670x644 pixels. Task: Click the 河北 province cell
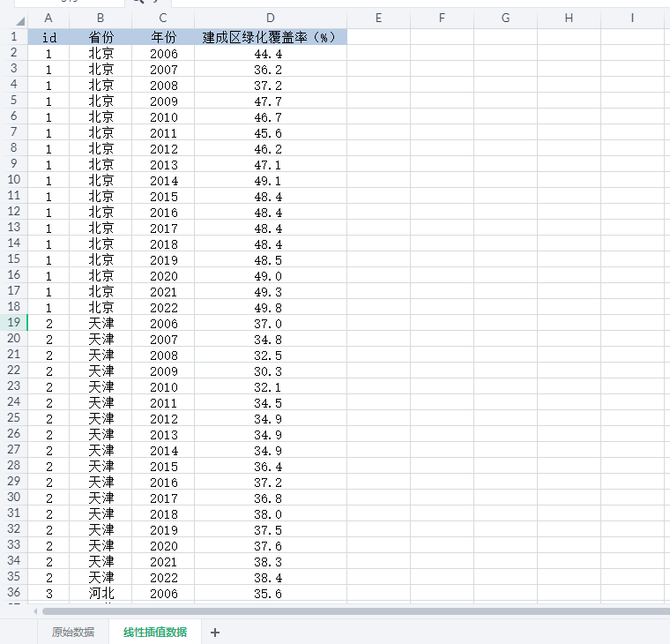pyautogui.click(x=100, y=593)
